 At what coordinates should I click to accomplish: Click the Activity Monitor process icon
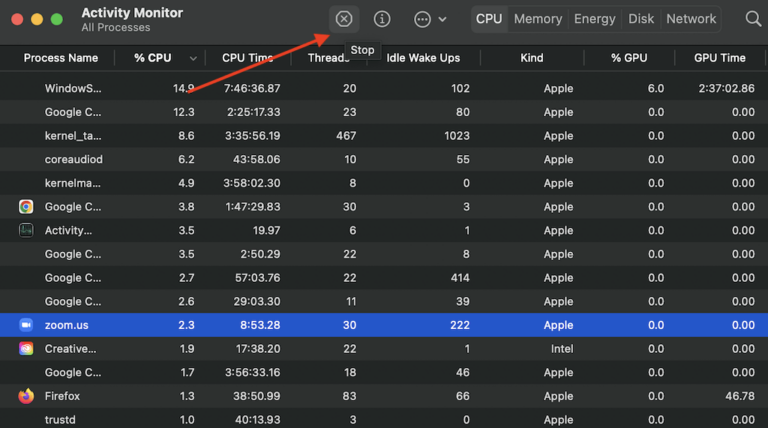coord(26,230)
